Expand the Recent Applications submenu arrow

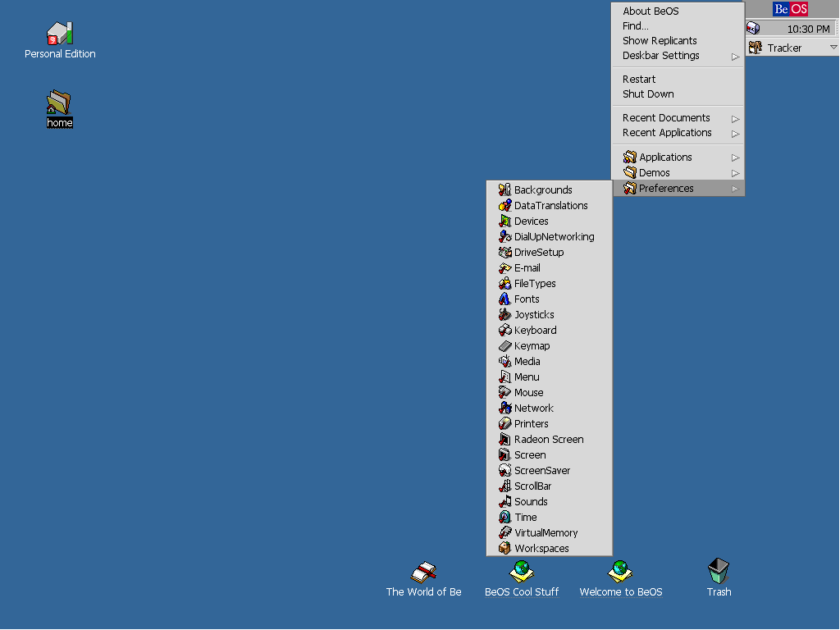(x=735, y=134)
